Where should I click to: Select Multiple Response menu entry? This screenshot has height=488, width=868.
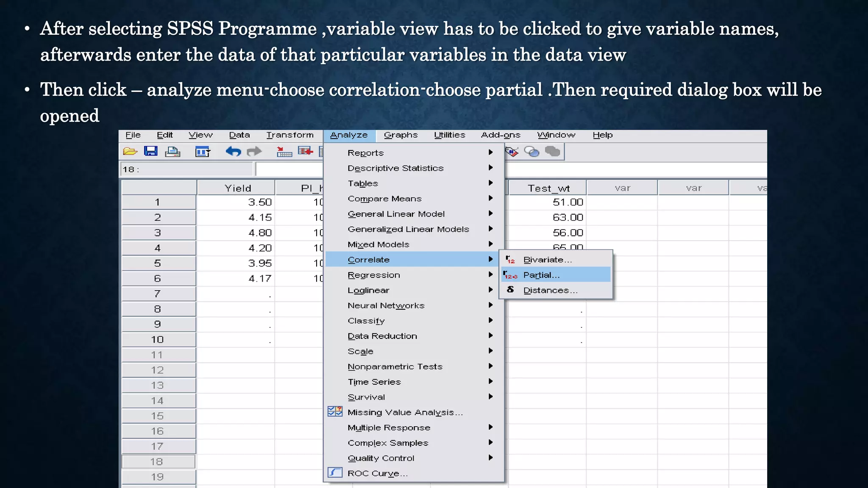(414, 427)
